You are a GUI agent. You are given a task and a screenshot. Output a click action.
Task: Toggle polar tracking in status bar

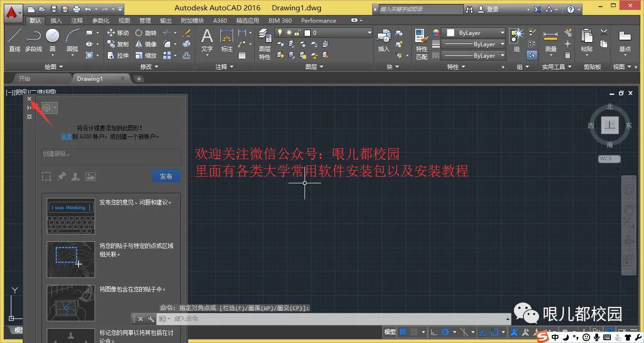[446, 332]
